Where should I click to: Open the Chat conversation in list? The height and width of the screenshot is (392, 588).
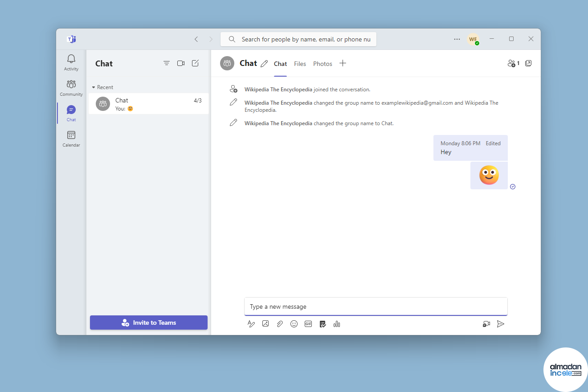[x=148, y=104]
